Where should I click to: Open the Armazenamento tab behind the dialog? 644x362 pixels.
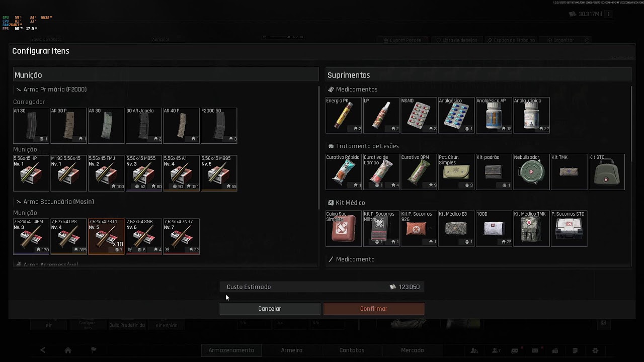pos(231,350)
